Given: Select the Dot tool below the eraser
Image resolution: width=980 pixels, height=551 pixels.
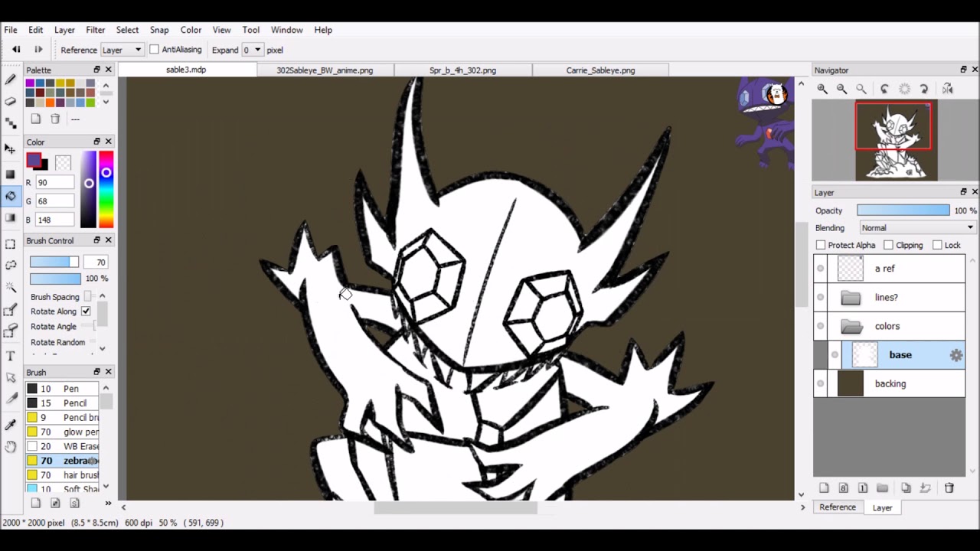Looking at the screenshot, I should 11,123.
